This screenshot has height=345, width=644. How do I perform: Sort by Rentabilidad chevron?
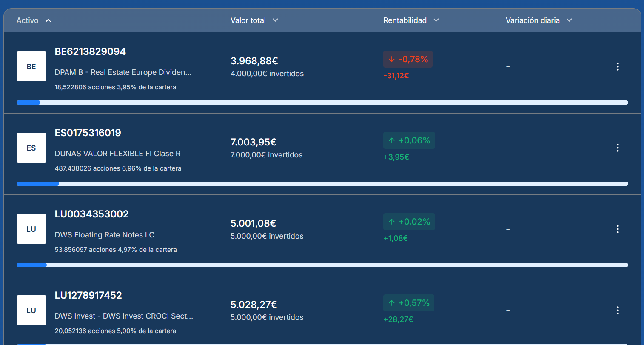pos(436,20)
